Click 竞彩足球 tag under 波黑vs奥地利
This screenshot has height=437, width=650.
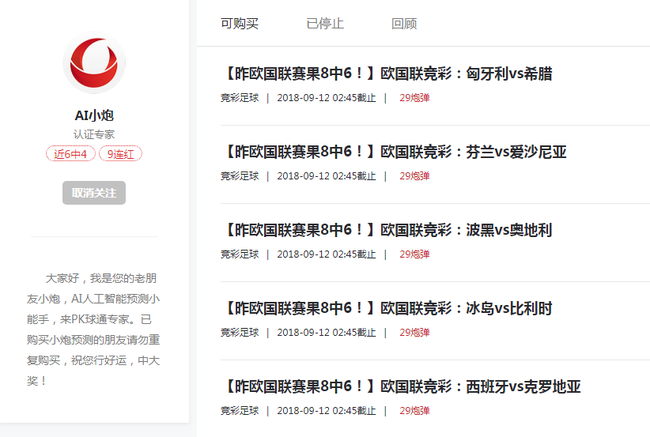click(240, 254)
